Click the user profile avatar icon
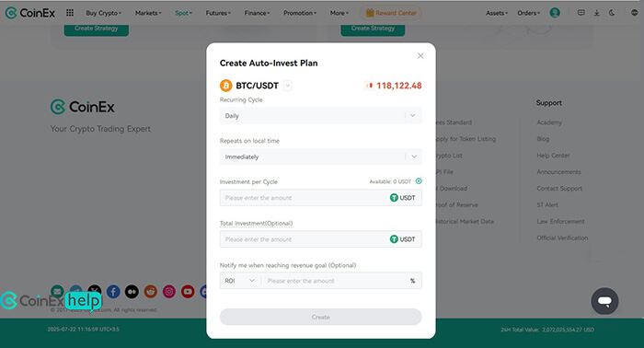The image size is (644, 348). coord(555,13)
